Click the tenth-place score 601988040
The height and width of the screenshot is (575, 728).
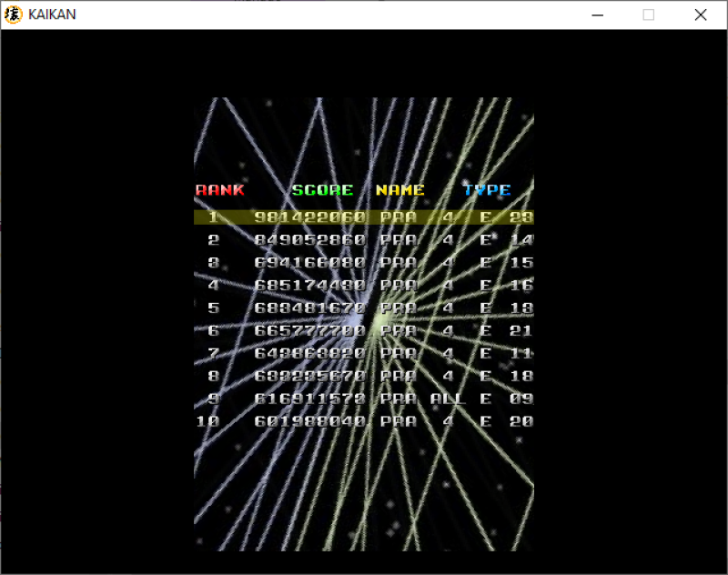(x=309, y=421)
